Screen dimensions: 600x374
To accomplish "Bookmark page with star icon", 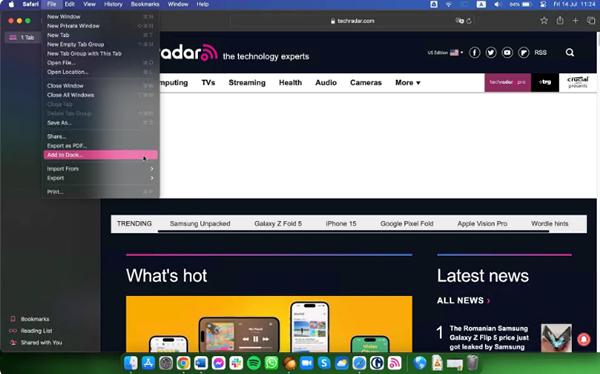I will 544,21.
